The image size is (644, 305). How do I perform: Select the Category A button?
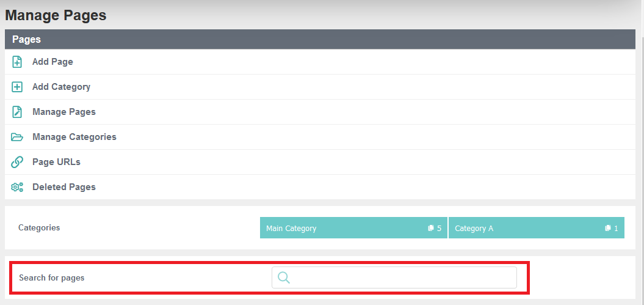(537, 228)
